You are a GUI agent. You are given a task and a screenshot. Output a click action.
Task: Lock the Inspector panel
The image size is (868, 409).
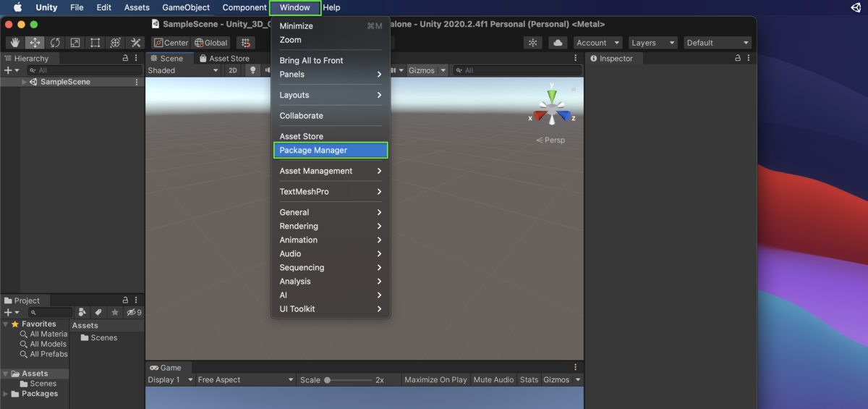[738, 58]
